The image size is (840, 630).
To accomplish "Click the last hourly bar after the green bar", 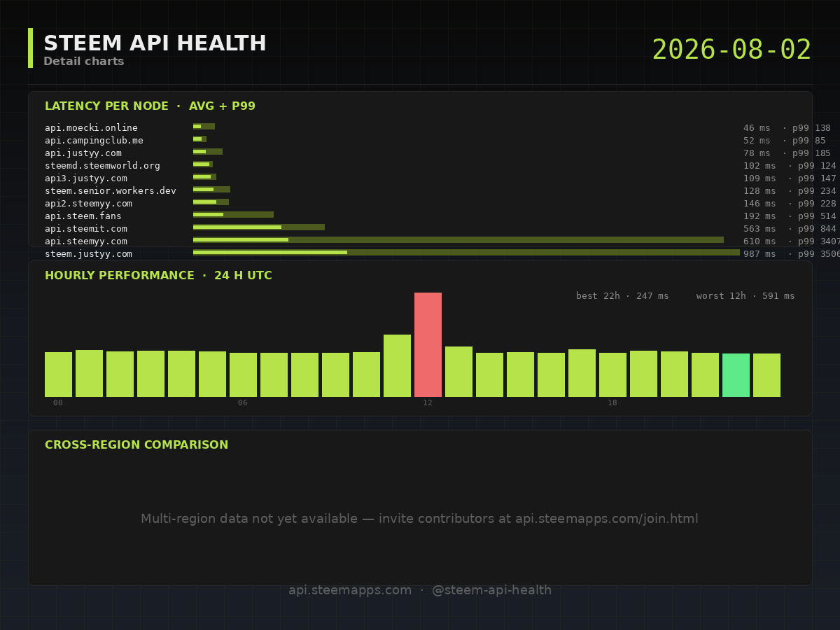I will (x=766, y=375).
